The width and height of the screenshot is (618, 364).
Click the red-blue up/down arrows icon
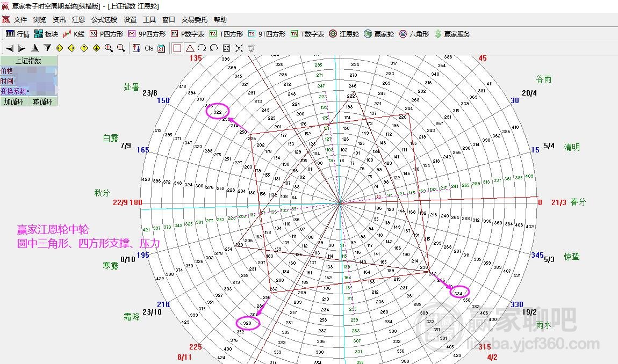point(136,48)
